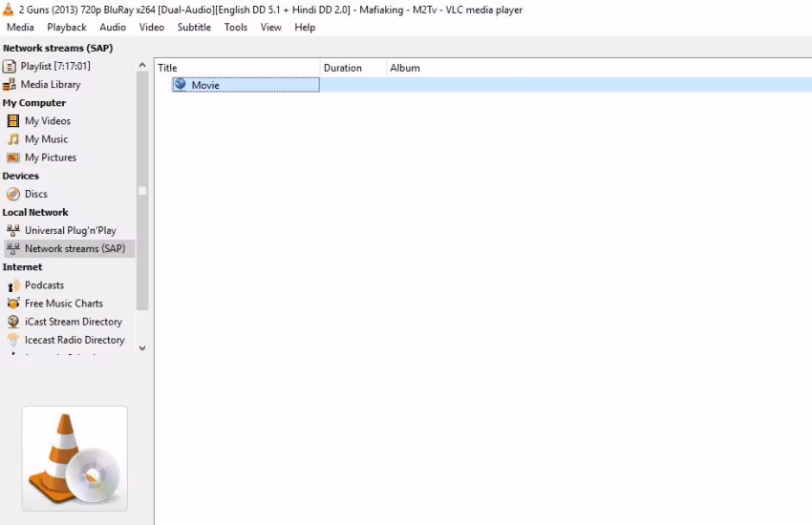812x525 pixels.
Task: Open My Music label in sidebar
Action: [47, 139]
